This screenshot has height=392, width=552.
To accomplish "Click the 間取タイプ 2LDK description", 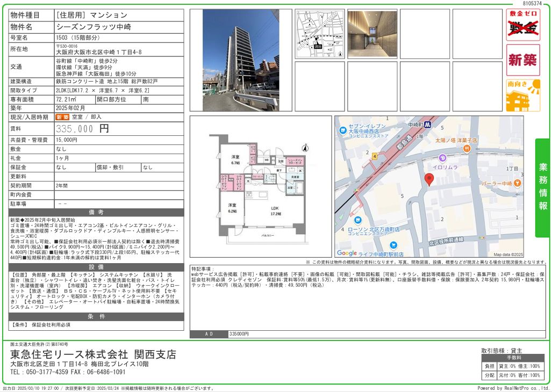I will pos(103,90).
